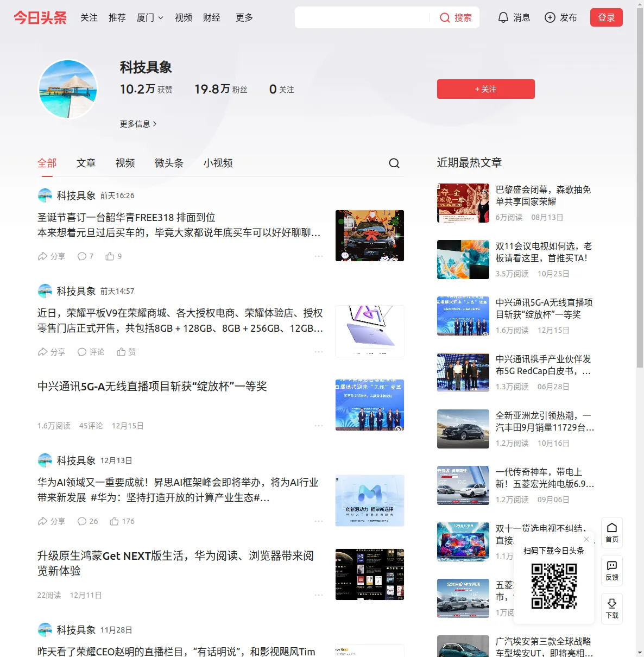Open 关注 in top navigation
Image resolution: width=644 pixels, height=657 pixels.
click(89, 17)
